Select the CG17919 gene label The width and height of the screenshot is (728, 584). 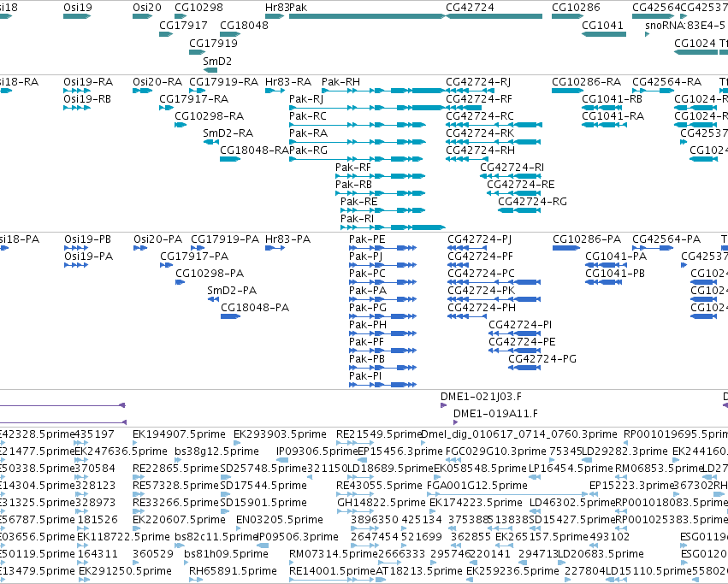213,43
